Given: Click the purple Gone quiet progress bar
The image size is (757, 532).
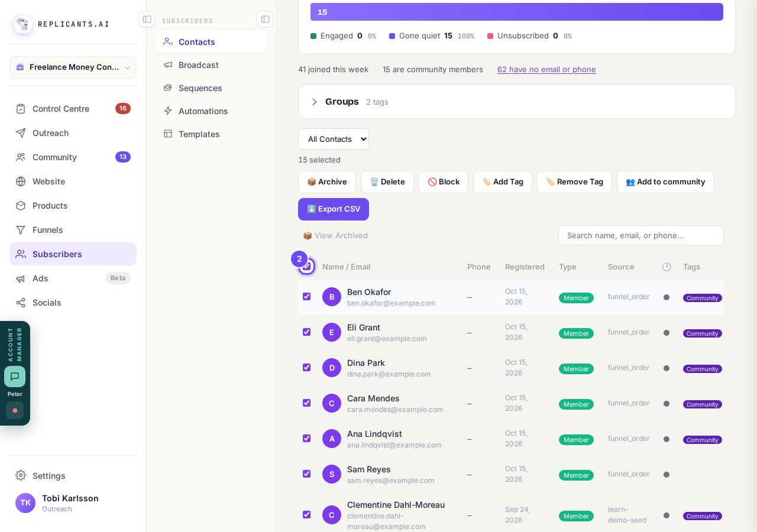Looking at the screenshot, I should tap(517, 12).
